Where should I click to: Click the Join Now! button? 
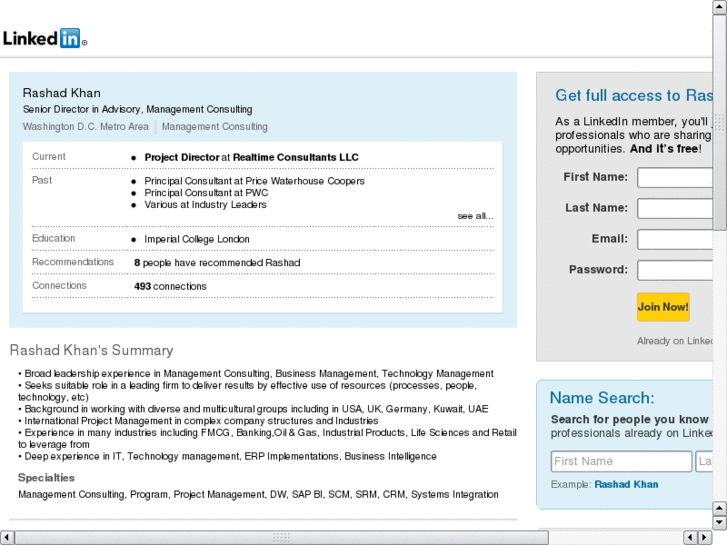point(663,307)
